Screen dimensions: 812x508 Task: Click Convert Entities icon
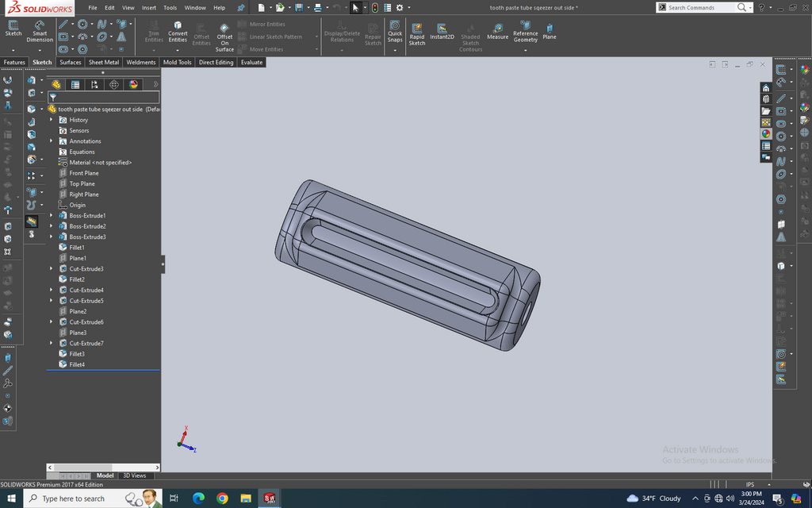(x=178, y=32)
